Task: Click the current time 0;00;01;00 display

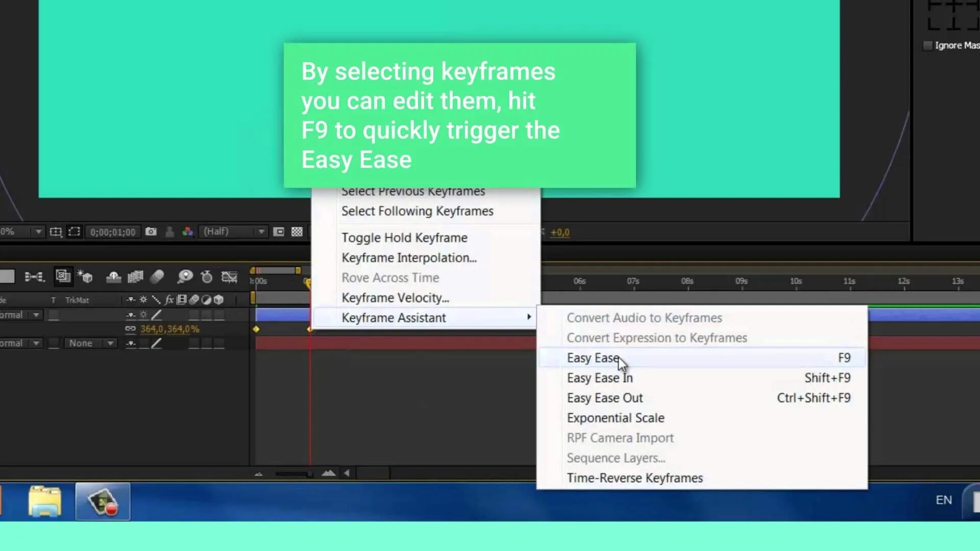Action: click(113, 232)
